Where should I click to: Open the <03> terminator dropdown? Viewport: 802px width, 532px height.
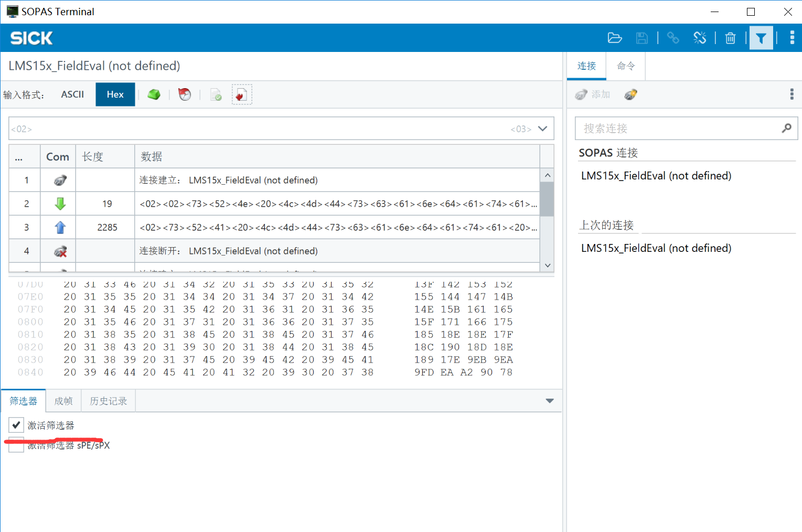click(542, 128)
